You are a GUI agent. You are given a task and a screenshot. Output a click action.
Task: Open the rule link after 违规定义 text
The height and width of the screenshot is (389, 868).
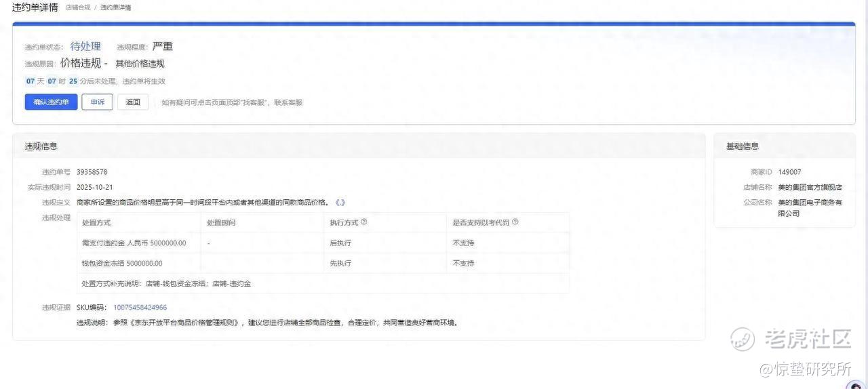pyautogui.click(x=340, y=203)
